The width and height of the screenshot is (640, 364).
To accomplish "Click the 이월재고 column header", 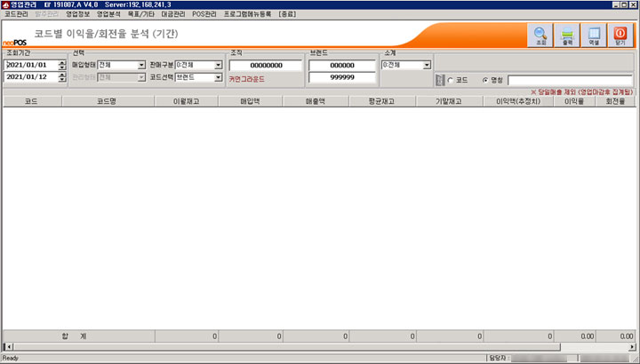I will [x=186, y=101].
